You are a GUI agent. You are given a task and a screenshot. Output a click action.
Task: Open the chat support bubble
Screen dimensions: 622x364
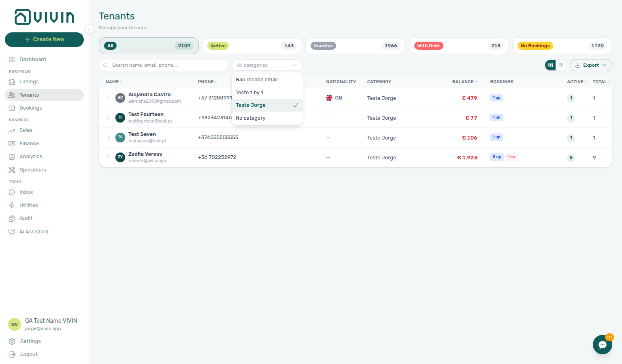(603, 345)
